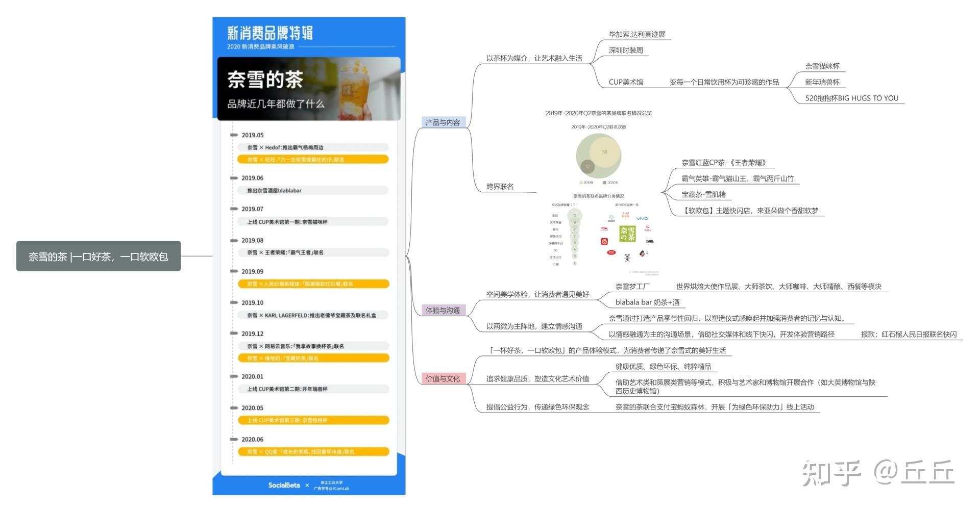Click node 以茶杯为媒介，让艺术融入生活
Screen dimensions: 980x512
(534, 58)
